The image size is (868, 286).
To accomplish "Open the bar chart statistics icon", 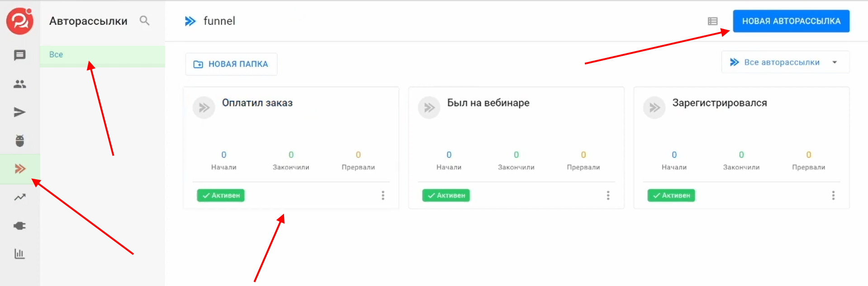I will pos(19,253).
